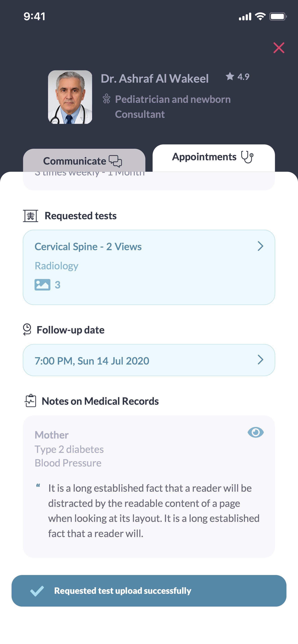Image resolution: width=298 pixels, height=644 pixels.
Task: Tap the Follow-up date clock icon
Action: [x=27, y=329]
